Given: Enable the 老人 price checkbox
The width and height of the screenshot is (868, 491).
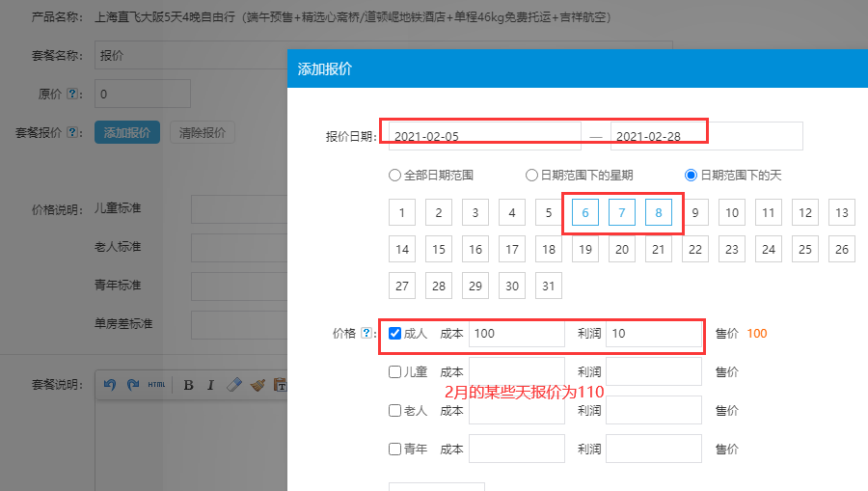Looking at the screenshot, I should tap(395, 410).
